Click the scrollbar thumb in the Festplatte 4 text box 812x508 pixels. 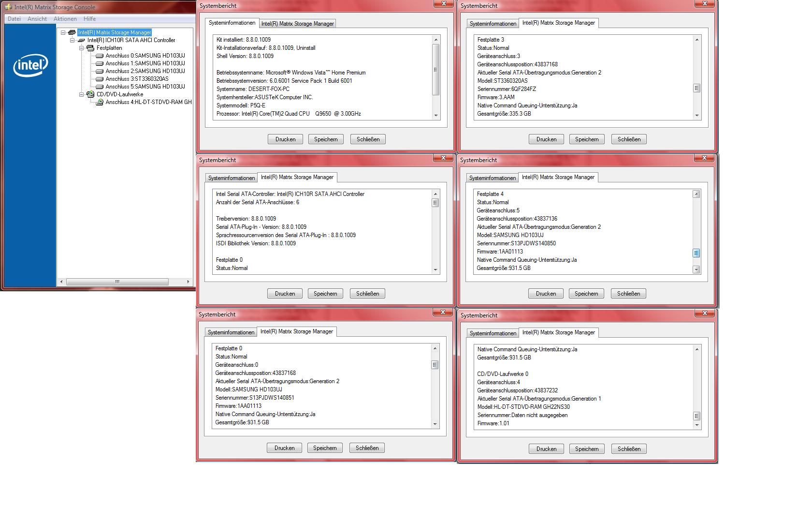(696, 253)
